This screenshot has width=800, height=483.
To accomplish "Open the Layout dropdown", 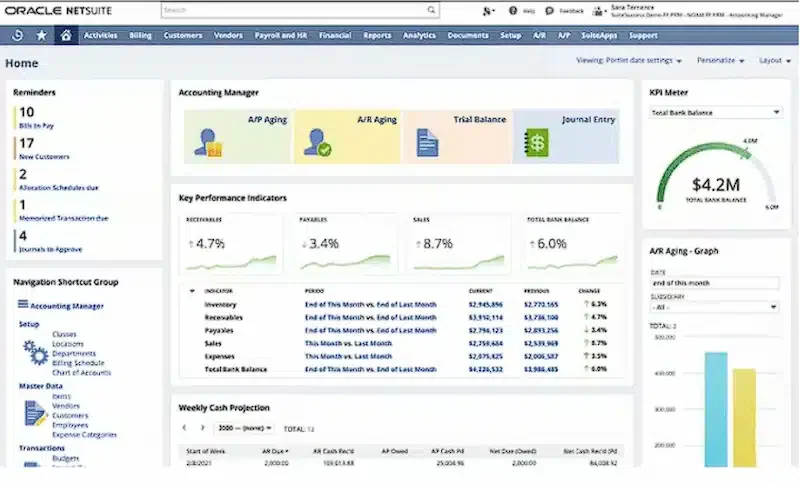I will click(774, 60).
